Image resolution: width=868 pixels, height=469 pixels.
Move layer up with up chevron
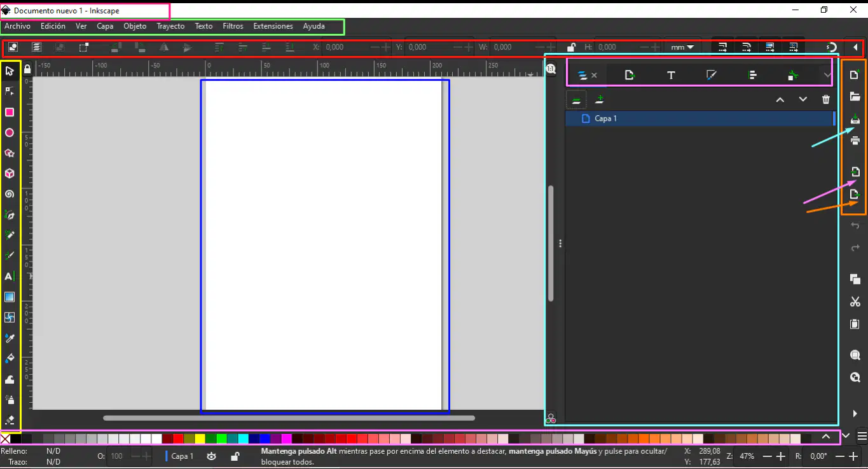tap(780, 99)
